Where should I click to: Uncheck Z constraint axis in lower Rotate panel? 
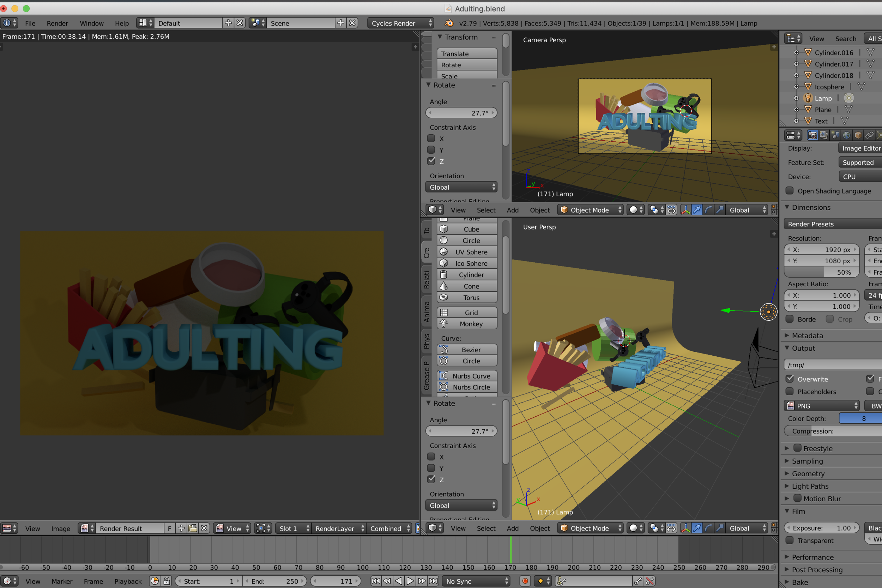431,479
